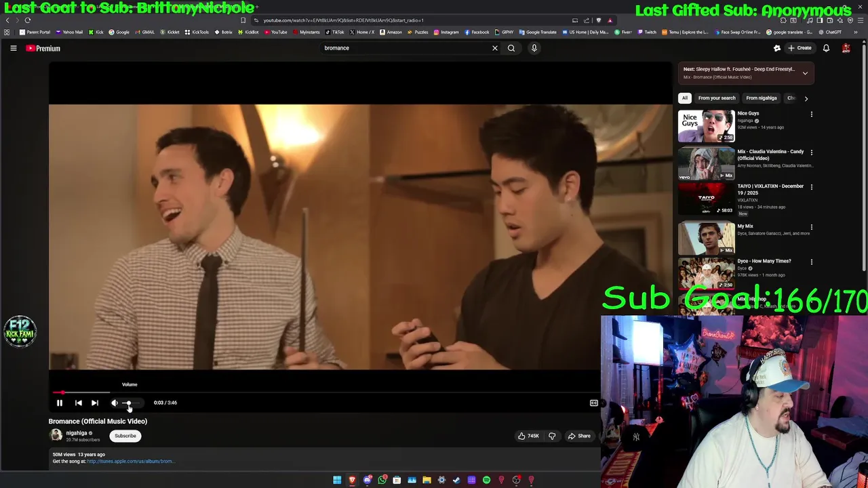Viewport: 868px width, 488px height.
Task: Select the From nigahiga chip
Action: pyautogui.click(x=761, y=98)
